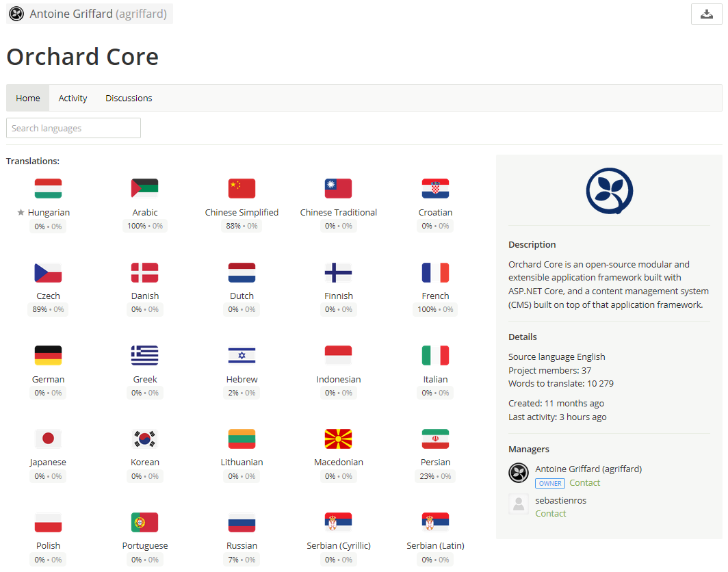This screenshot has height=572, width=728.
Task: Open the Greek flag icon
Action: (x=145, y=356)
